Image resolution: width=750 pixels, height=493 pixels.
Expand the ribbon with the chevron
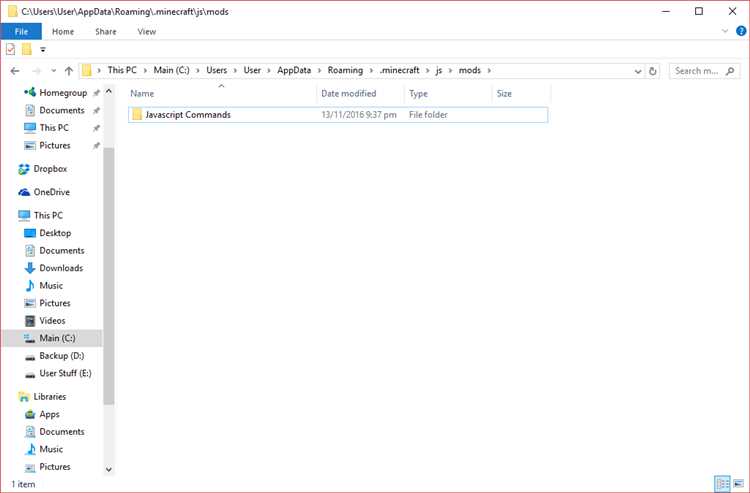click(725, 31)
